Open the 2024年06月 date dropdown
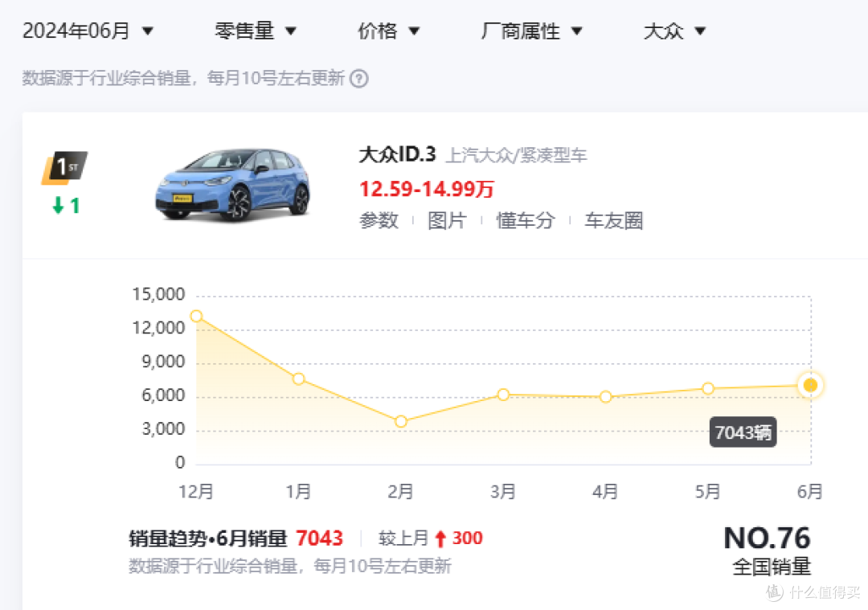The height and width of the screenshot is (610, 868). click(x=88, y=31)
